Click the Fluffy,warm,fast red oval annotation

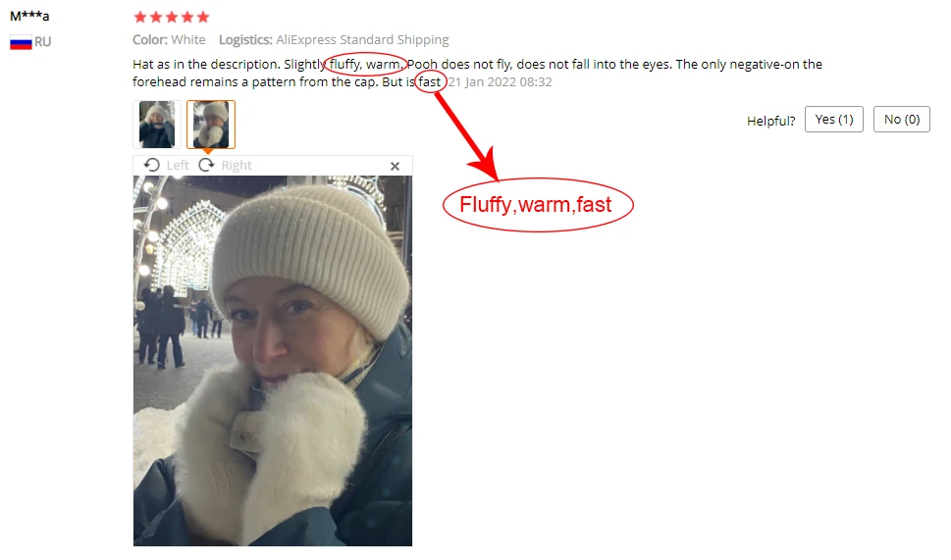click(x=538, y=205)
